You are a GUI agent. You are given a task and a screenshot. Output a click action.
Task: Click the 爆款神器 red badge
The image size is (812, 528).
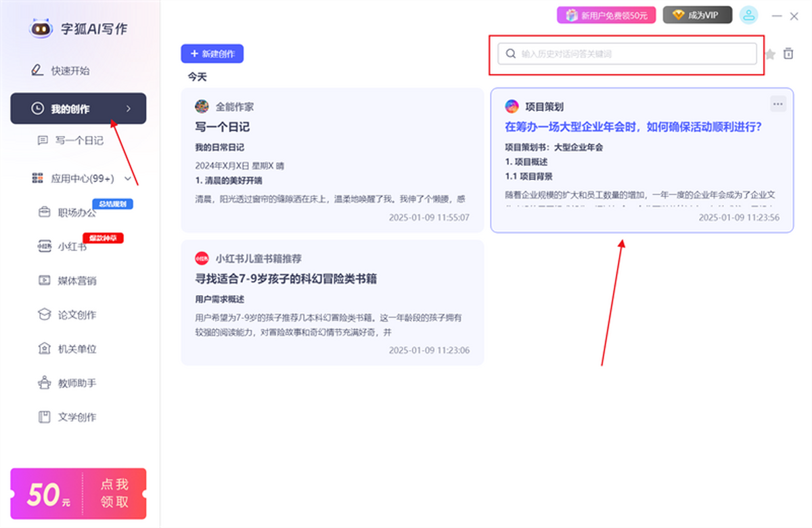[x=103, y=238]
